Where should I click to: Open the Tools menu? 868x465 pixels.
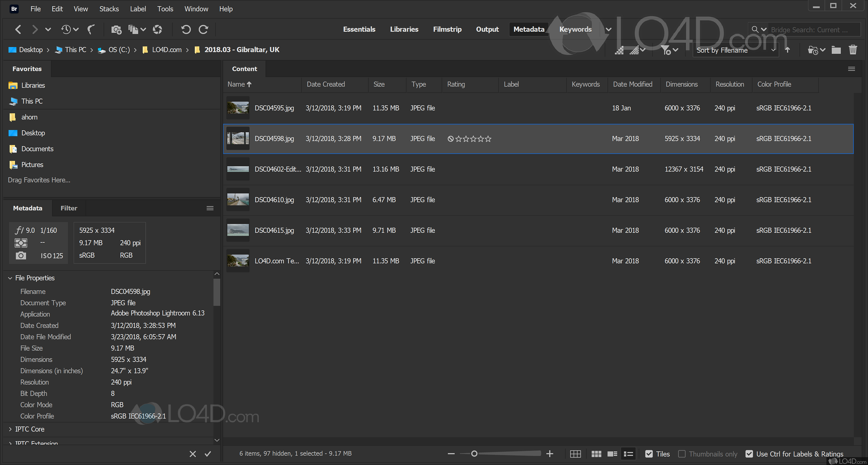click(165, 9)
